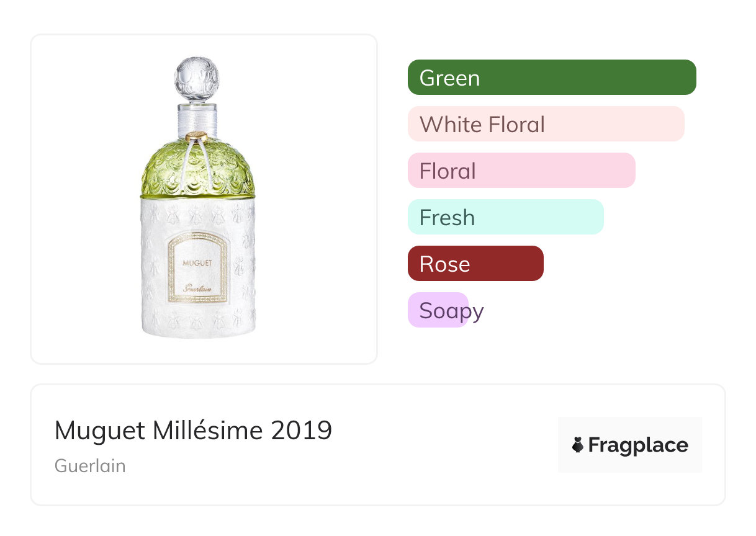The height and width of the screenshot is (536, 756).
Task: Click the purple Soapy accord bar
Action: click(438, 310)
